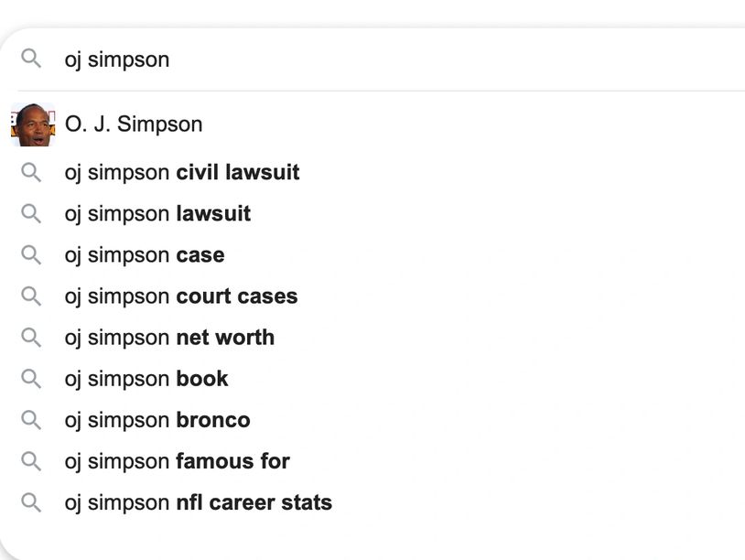This screenshot has height=560, width=745.
Task: Click magnifier icon beside 'bronco' suggestion
Action: (x=31, y=420)
